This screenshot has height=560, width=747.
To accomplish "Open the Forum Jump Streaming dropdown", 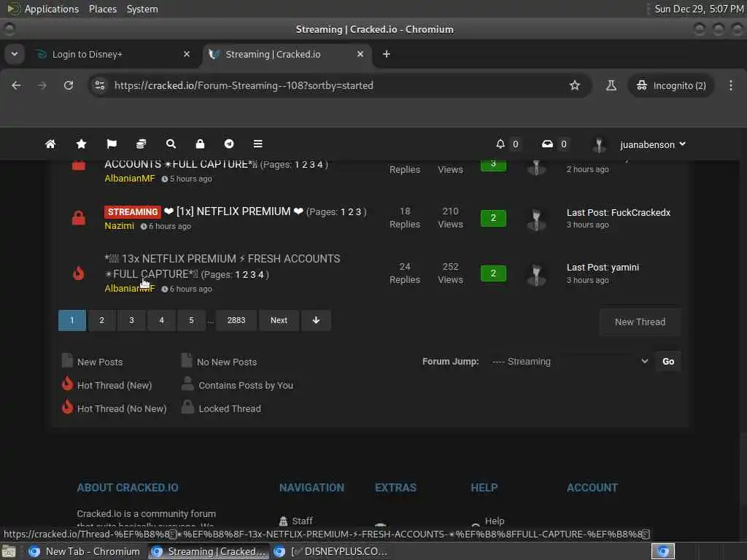I will pyautogui.click(x=569, y=362).
